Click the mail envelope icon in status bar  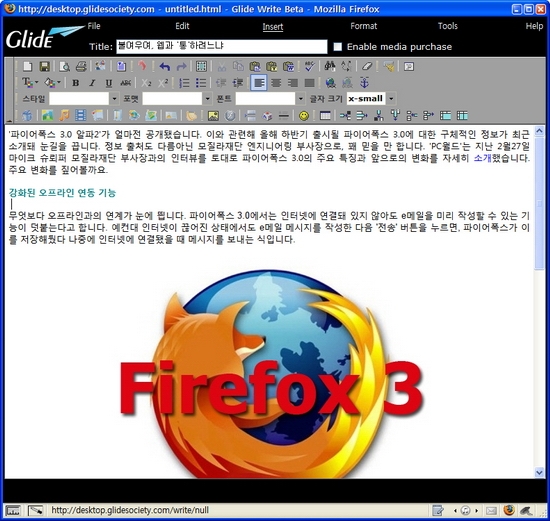tap(491, 510)
